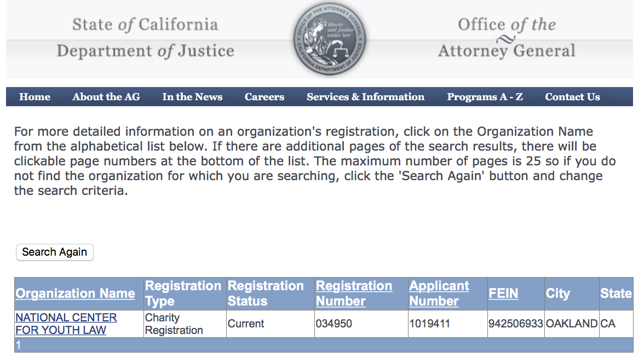Browse Programs A - Z

tap(485, 97)
